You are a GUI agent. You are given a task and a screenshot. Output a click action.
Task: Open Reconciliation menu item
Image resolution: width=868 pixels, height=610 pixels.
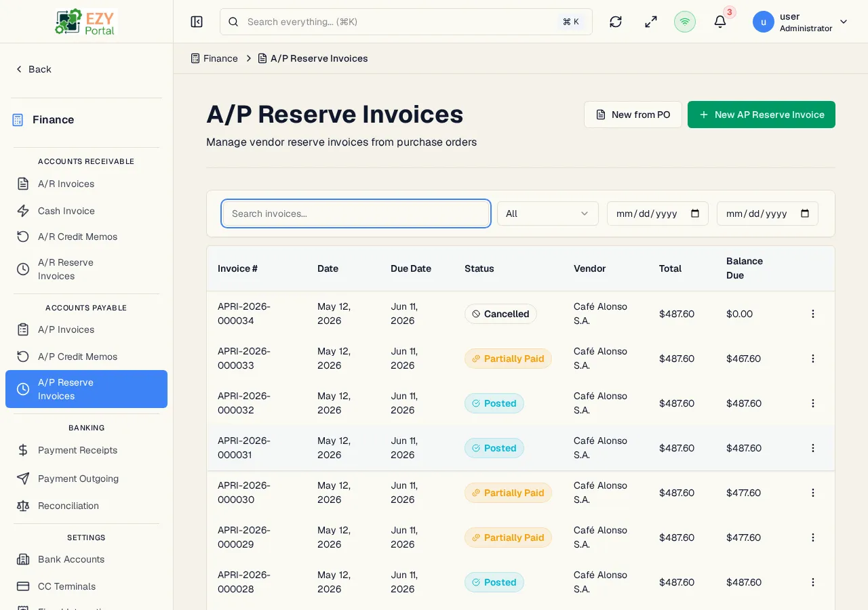(x=86, y=506)
